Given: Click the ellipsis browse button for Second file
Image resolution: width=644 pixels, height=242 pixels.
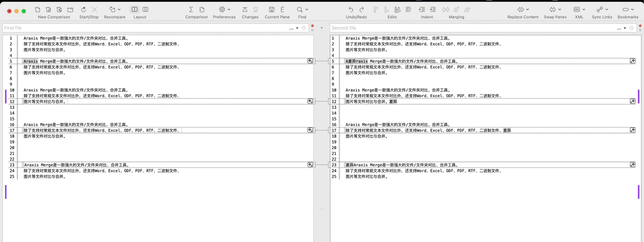Looking at the screenshot, I should click(618, 28).
